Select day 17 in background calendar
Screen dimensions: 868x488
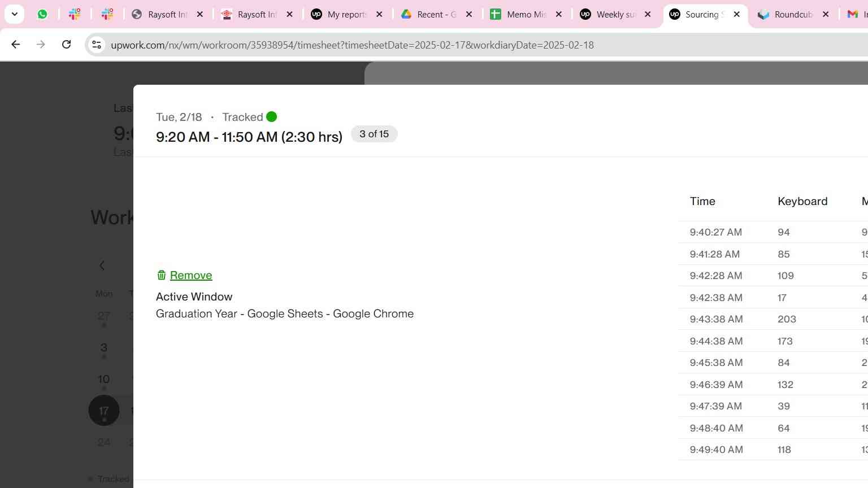point(104,411)
